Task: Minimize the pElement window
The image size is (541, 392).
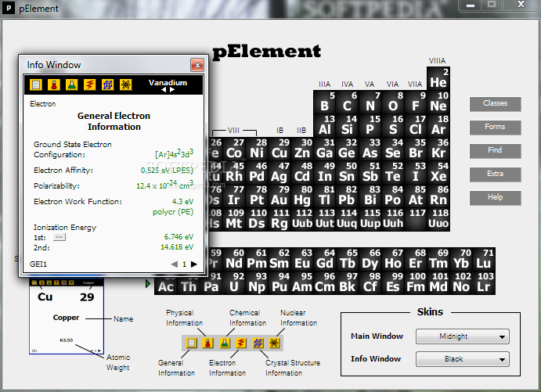Action: 471,5
